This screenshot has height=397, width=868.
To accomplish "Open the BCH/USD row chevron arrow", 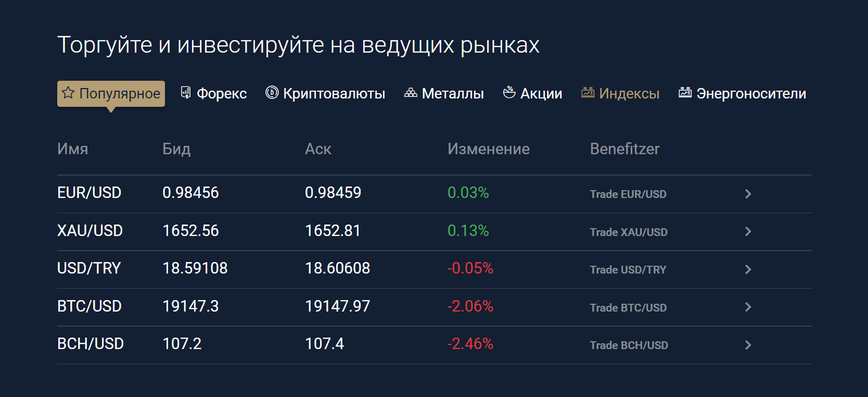I will click(x=748, y=345).
